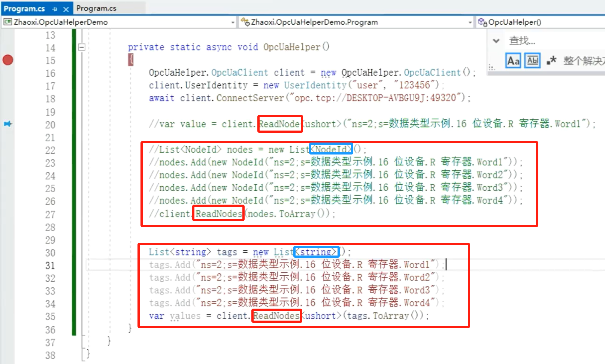Click the class icon beside Zhaoxi.OpcUaHelperDemo.Program
Screen dimensions: 605x364
pos(245,22)
